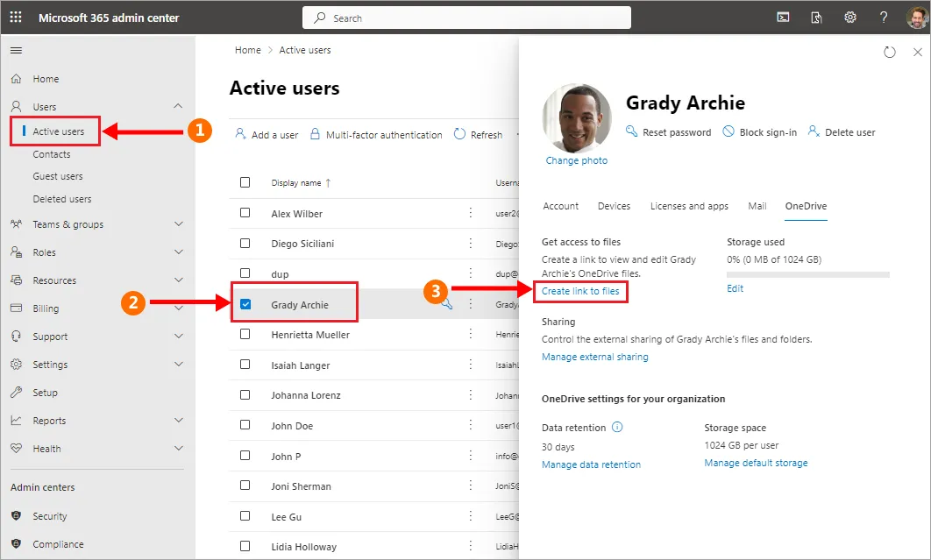
Task: Click the Compliance shield icon
Action: coord(16,543)
